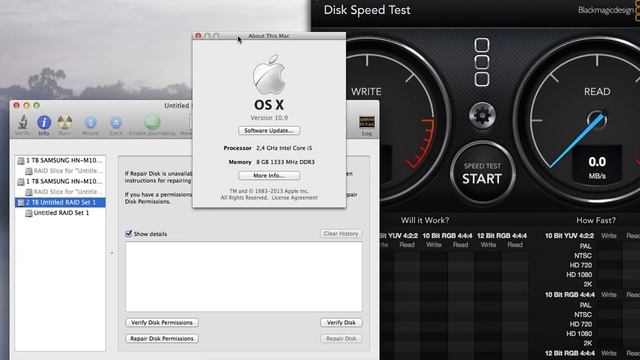
Task: Click Repair Disk Permissions
Action: (162, 338)
